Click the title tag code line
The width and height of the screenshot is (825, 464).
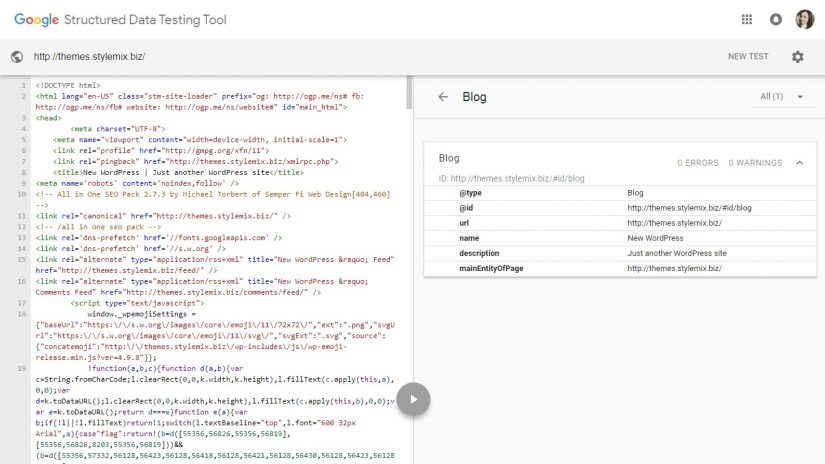coord(178,172)
